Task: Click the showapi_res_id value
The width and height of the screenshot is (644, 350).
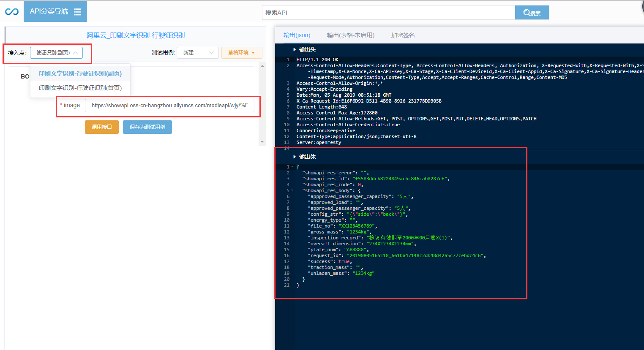Action: (400, 179)
